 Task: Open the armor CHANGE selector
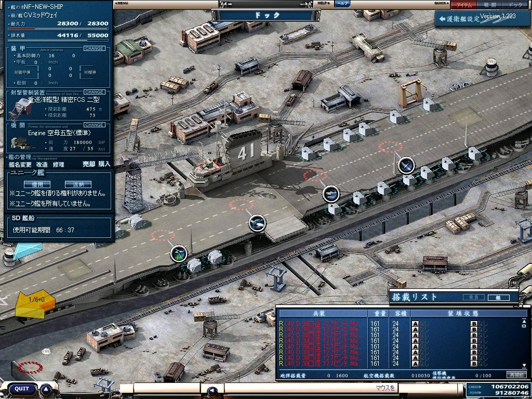pyautogui.click(x=95, y=48)
